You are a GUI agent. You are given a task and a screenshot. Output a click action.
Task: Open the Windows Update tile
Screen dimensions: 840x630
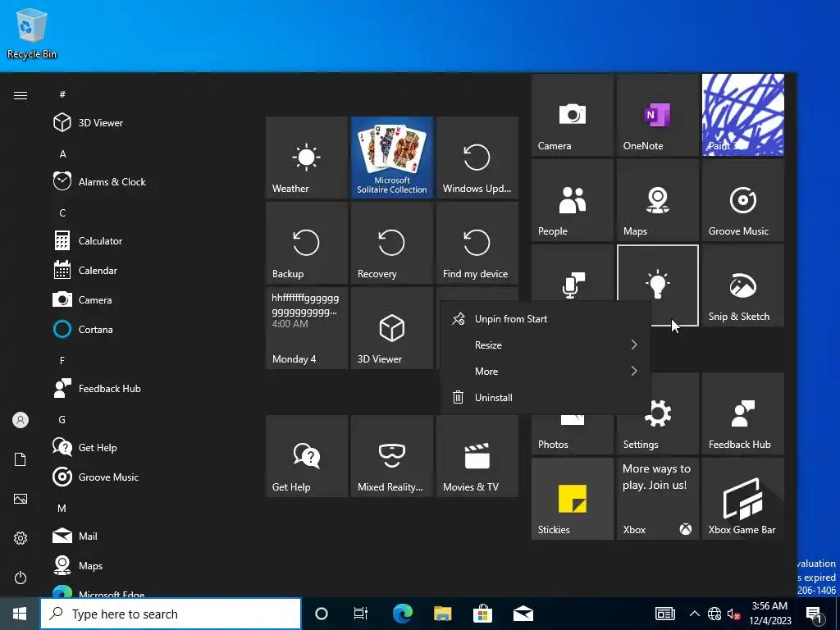pyautogui.click(x=477, y=157)
